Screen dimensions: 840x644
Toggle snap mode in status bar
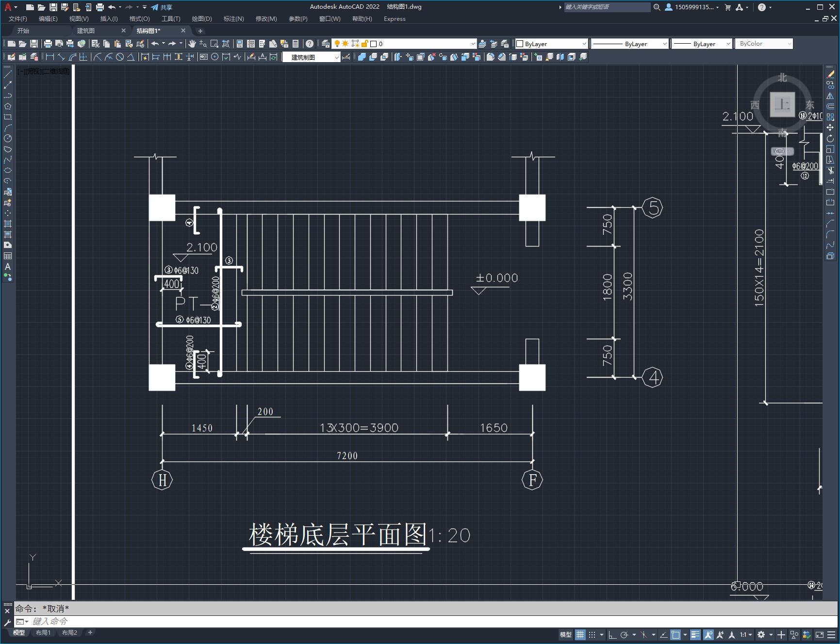tap(592, 634)
